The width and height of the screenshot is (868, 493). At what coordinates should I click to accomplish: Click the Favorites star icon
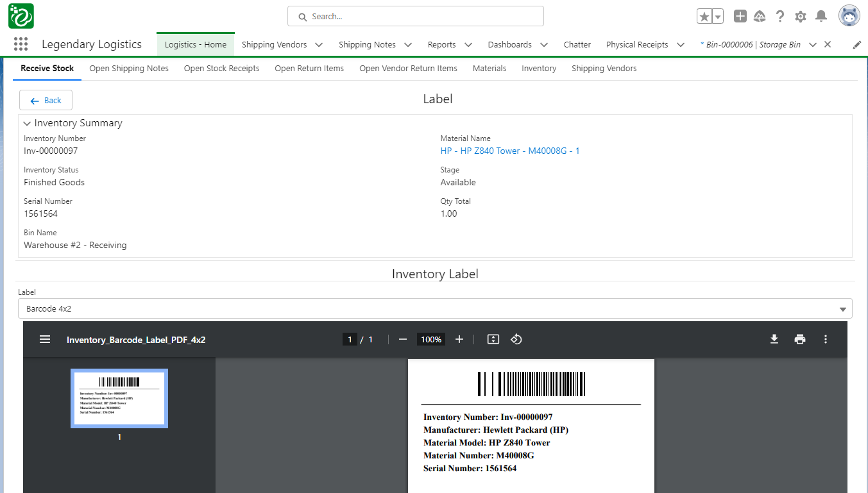click(704, 17)
